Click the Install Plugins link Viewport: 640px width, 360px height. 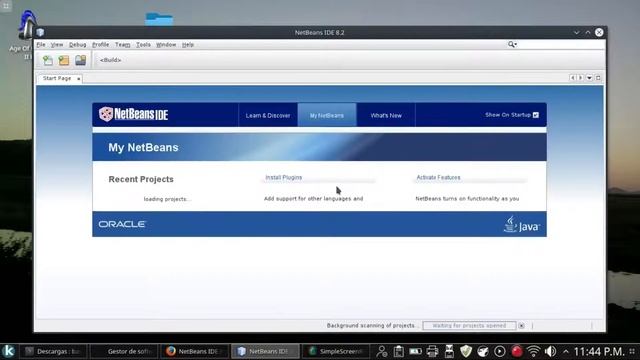point(284,178)
